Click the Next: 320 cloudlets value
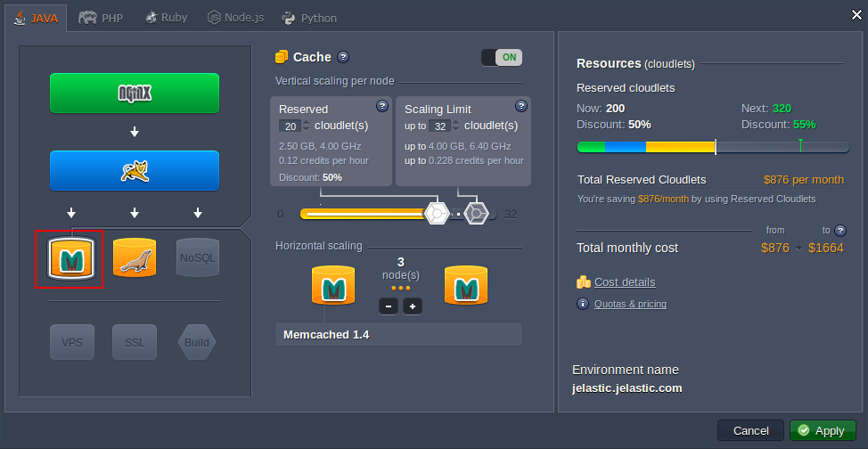Screen dimensions: 868x449 767,108
